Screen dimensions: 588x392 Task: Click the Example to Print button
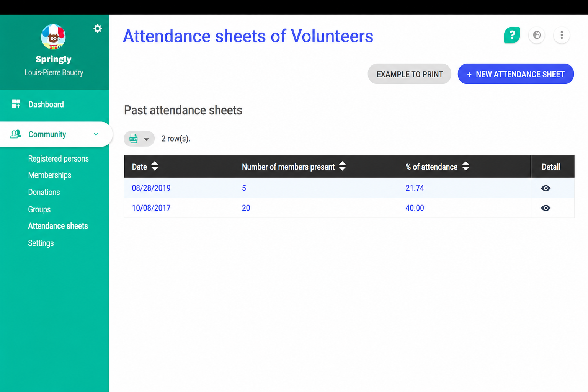[x=410, y=74]
